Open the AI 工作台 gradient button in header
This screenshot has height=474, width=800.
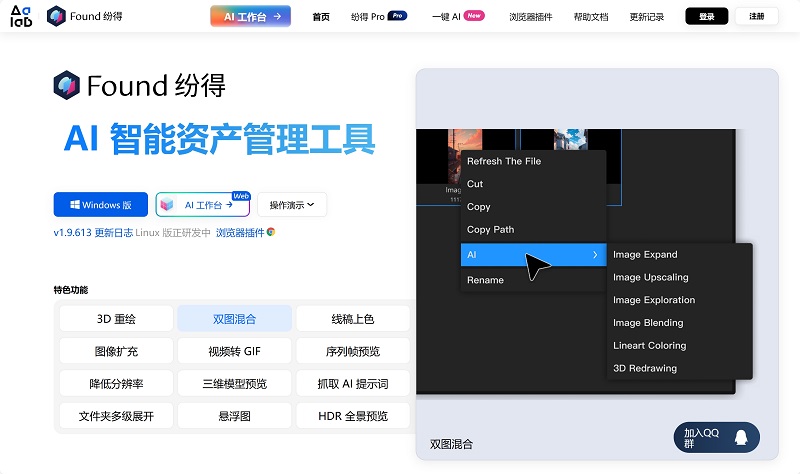click(x=251, y=16)
